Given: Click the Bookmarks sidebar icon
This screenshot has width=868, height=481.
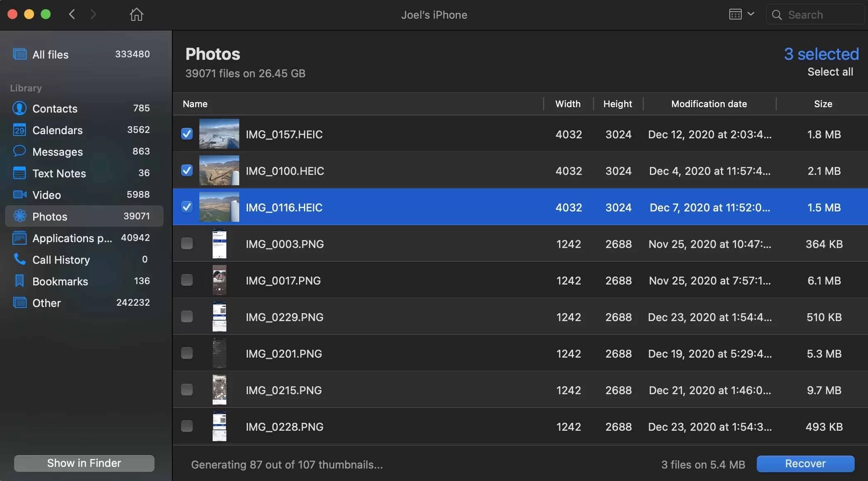Looking at the screenshot, I should (19, 281).
